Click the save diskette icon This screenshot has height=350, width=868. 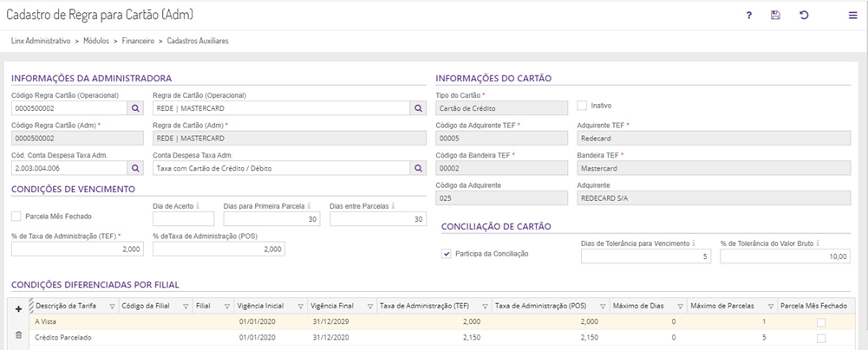pyautogui.click(x=776, y=16)
